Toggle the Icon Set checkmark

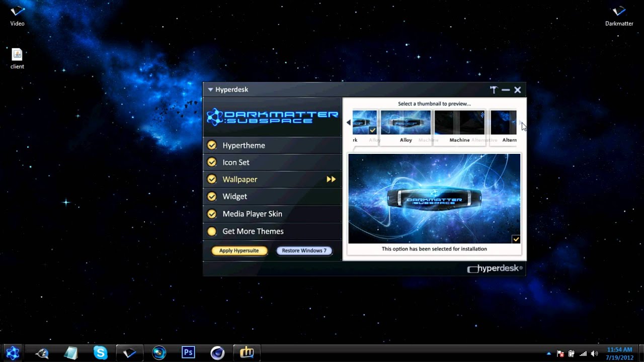pyautogui.click(x=212, y=162)
